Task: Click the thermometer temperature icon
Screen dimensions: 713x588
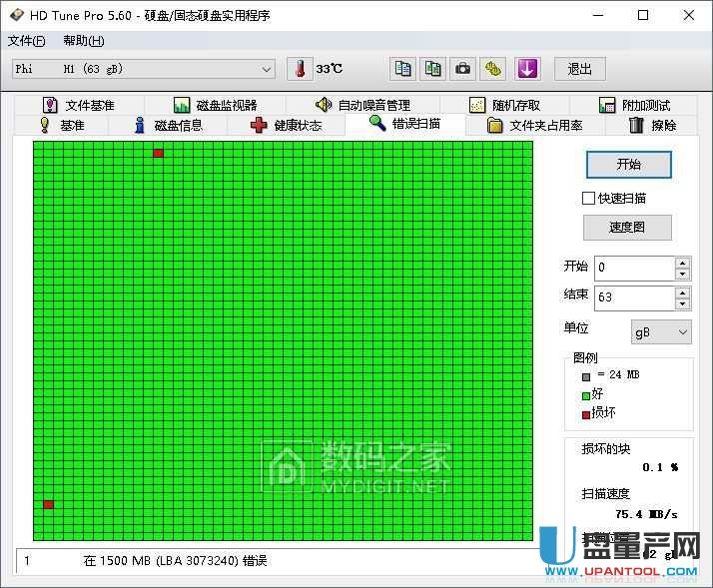Action: (300, 69)
